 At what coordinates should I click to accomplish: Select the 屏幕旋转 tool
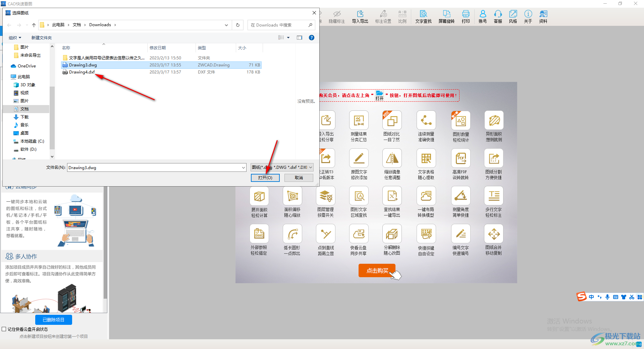[446, 16]
